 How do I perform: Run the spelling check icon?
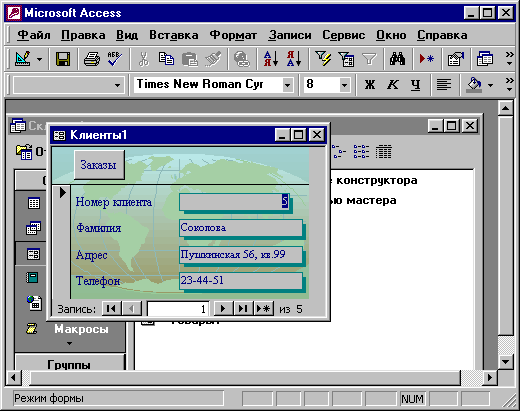coord(114,59)
